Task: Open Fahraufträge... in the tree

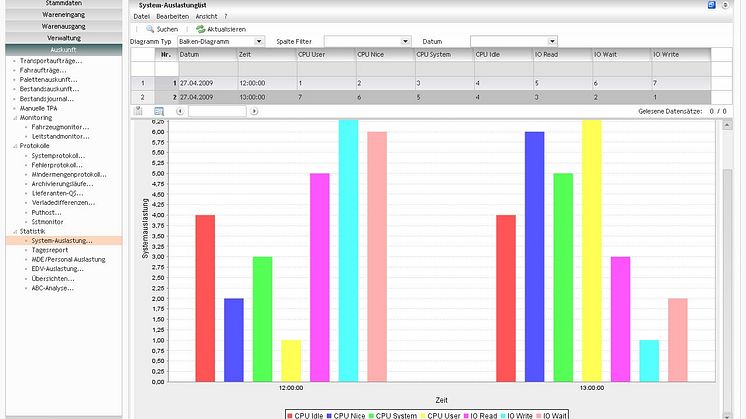Action: tap(43, 70)
